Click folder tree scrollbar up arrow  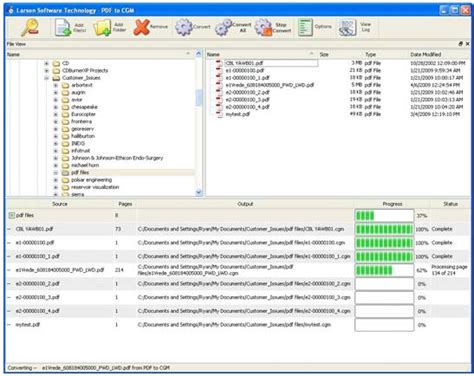click(x=199, y=54)
